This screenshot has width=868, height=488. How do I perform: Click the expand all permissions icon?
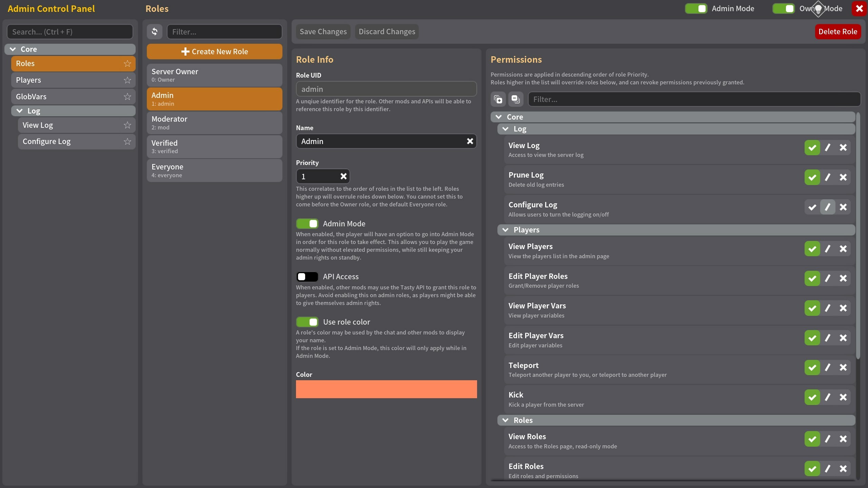[498, 99]
